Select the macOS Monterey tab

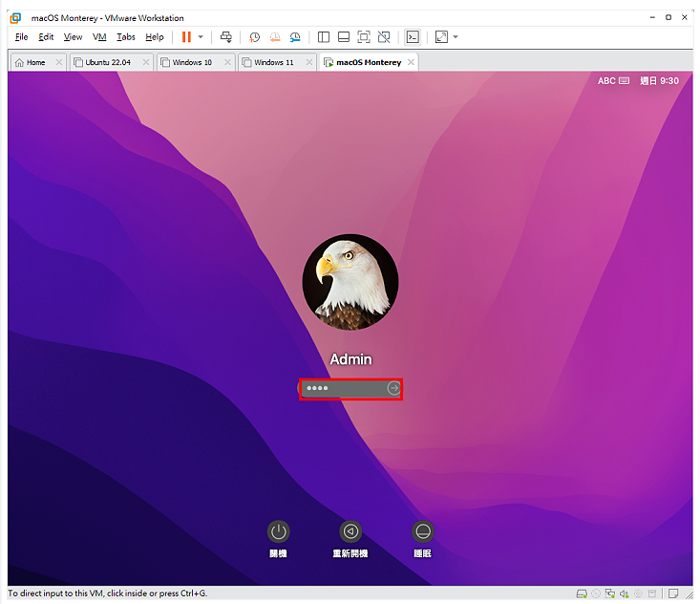(369, 62)
